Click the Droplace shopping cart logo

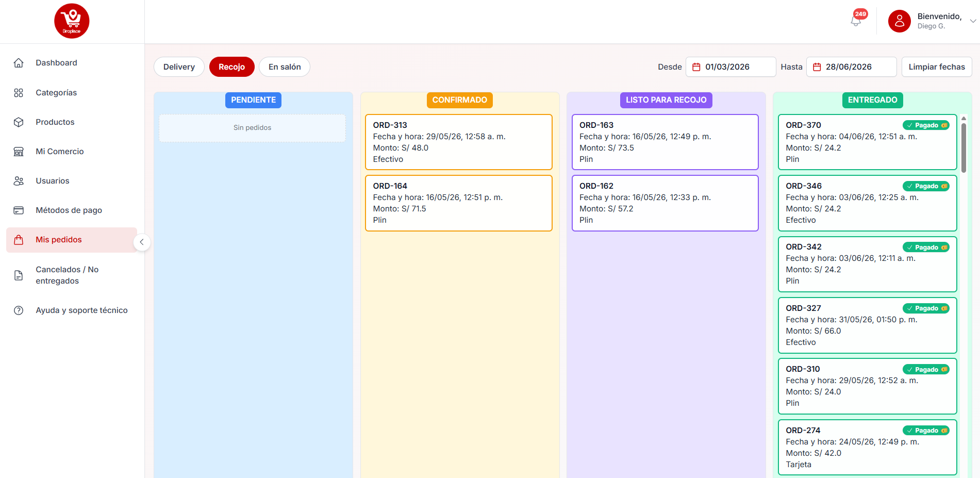pyautogui.click(x=72, y=21)
